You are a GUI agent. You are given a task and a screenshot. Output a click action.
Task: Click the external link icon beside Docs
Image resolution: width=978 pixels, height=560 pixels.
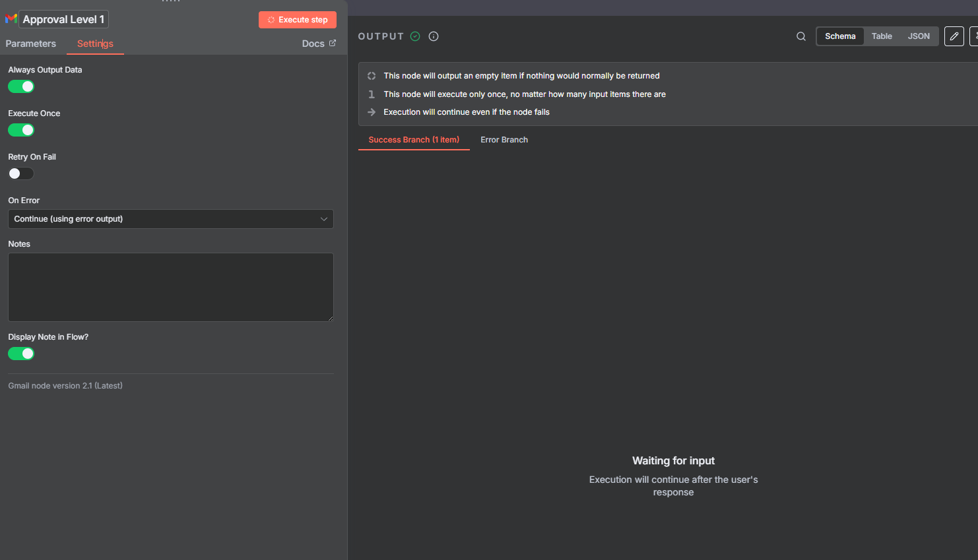[x=333, y=44]
